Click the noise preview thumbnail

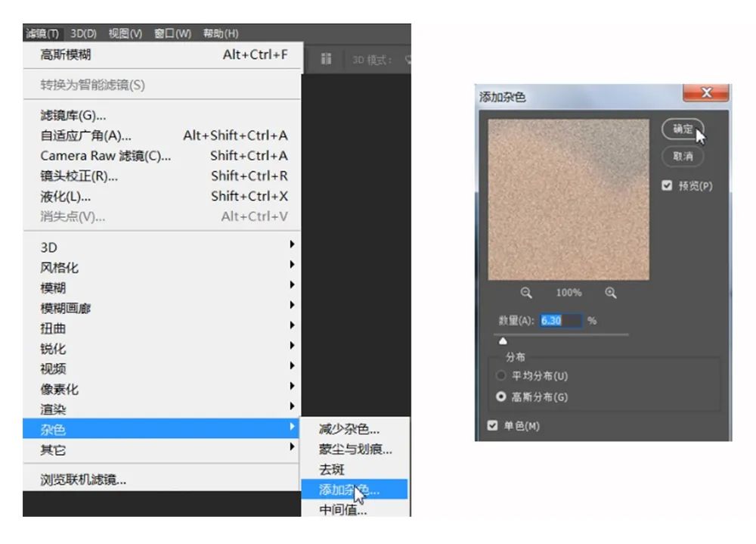[569, 199]
